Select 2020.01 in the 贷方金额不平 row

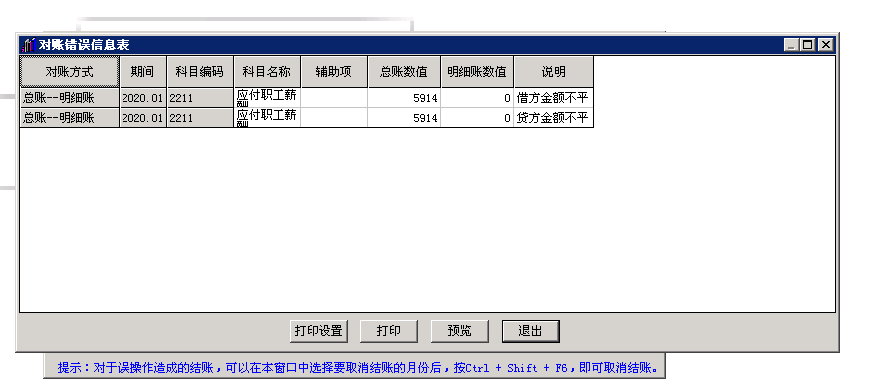tap(143, 118)
